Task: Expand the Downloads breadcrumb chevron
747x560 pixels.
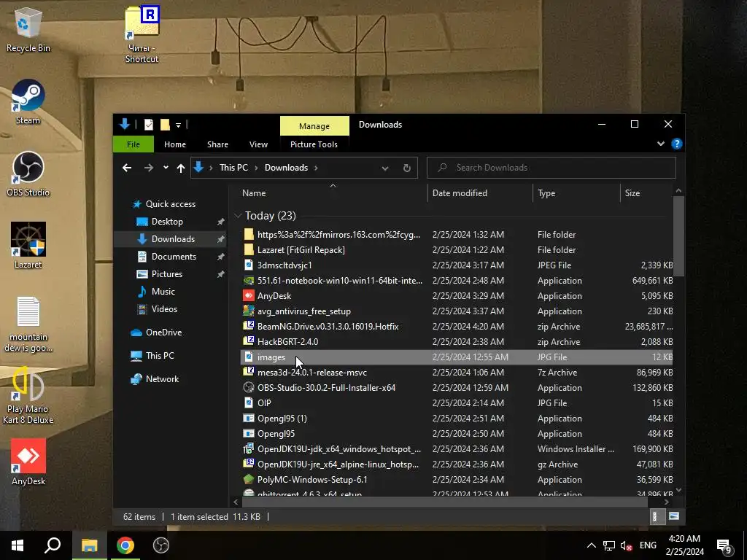Action: [316, 168]
